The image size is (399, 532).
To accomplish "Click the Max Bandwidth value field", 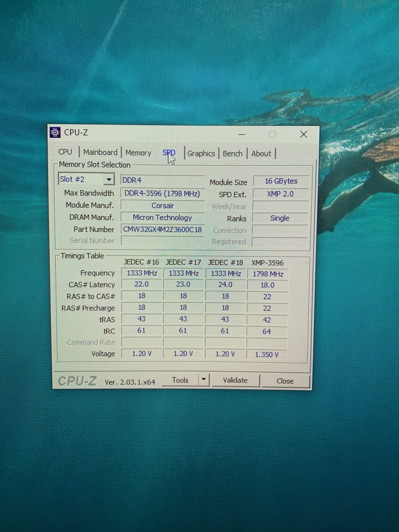I will click(x=162, y=194).
